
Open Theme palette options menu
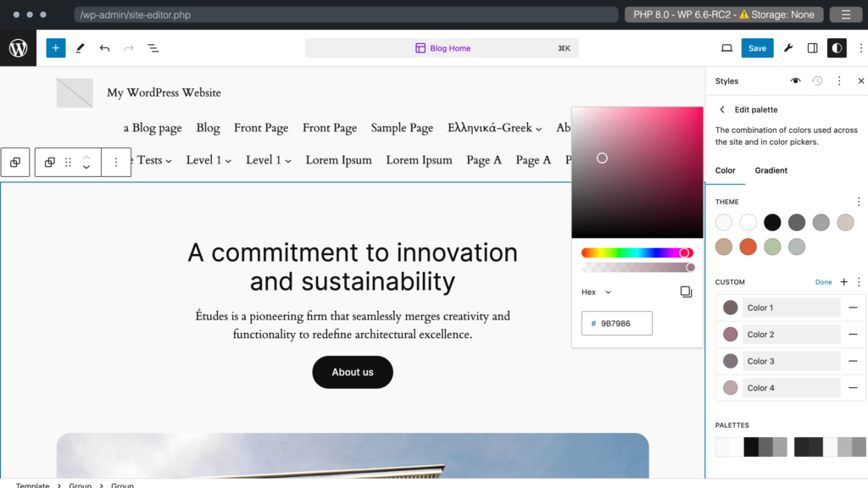click(x=859, y=202)
